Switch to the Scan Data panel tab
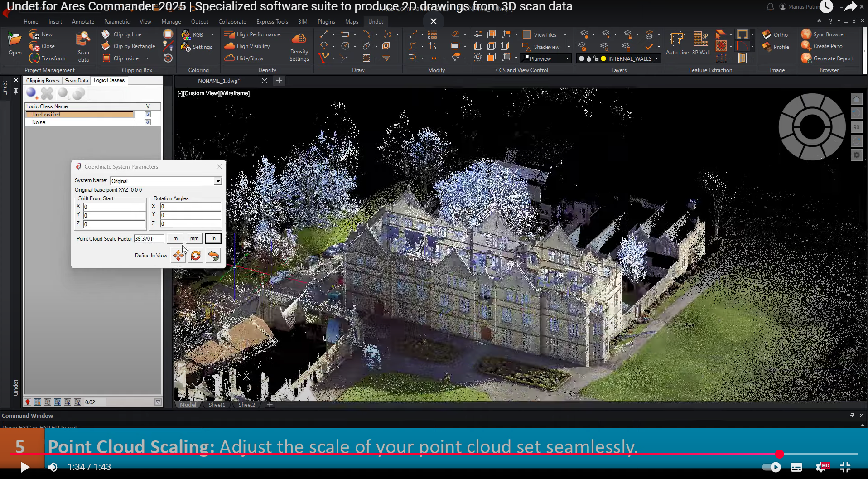This screenshot has width=868, height=479. pyautogui.click(x=77, y=81)
